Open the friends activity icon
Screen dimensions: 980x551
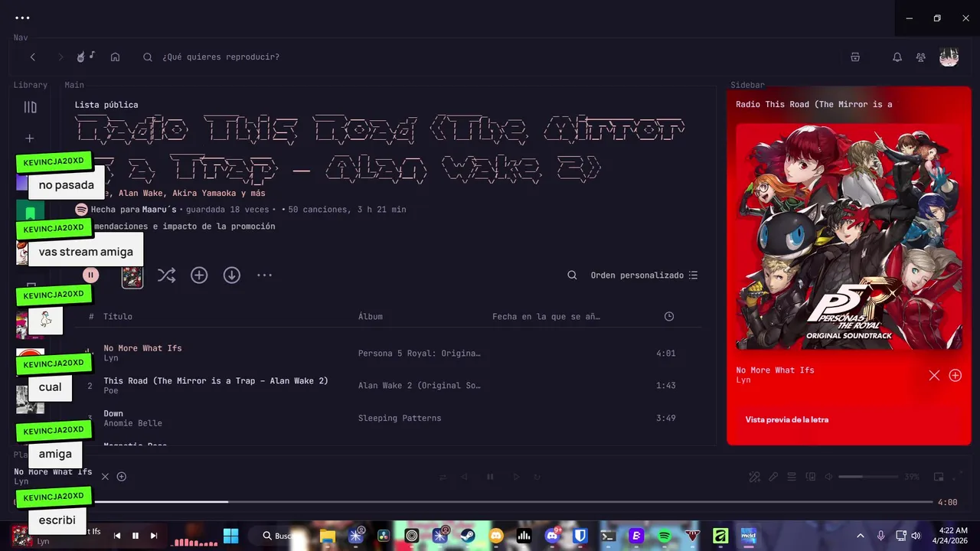pyautogui.click(x=921, y=57)
